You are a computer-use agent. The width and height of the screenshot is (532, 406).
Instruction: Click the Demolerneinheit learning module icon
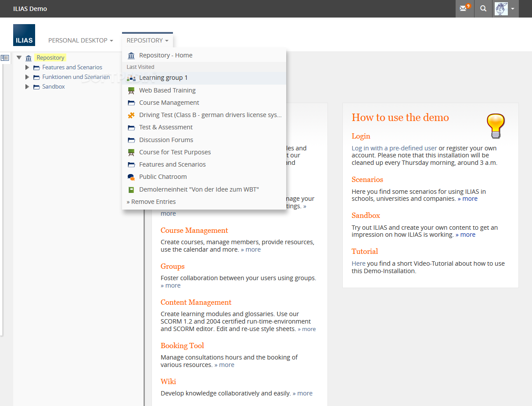(131, 190)
